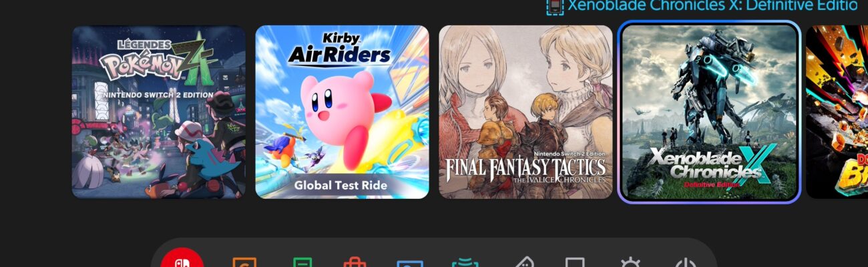Select partially visible game tile at right edge
The width and height of the screenshot is (868, 267).
pyautogui.click(x=837, y=111)
